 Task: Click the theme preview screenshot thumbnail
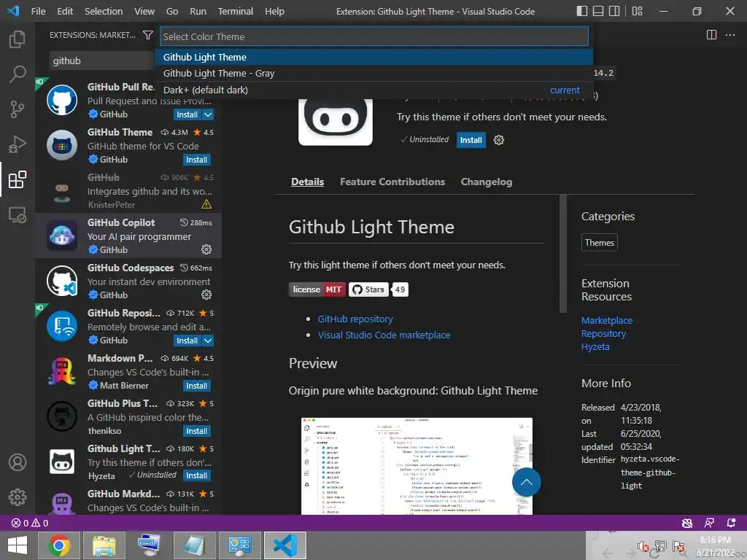[x=417, y=466]
